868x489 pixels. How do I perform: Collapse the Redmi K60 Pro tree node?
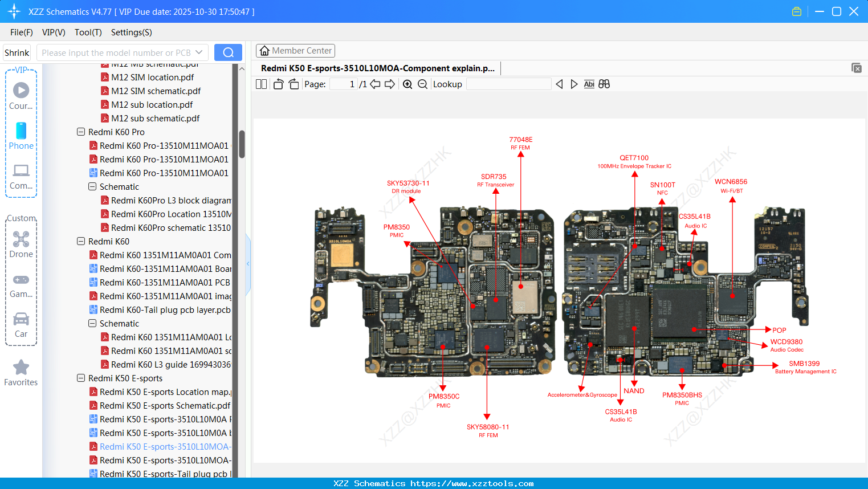[x=80, y=132]
